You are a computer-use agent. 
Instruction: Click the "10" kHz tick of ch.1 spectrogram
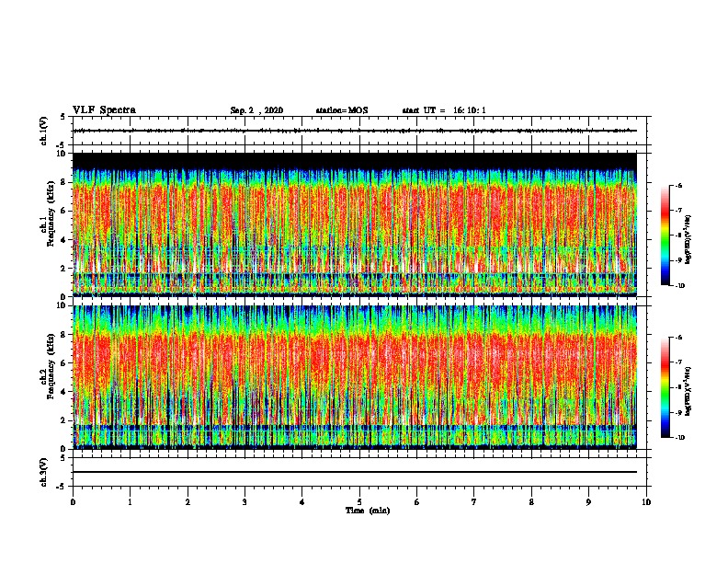click(62, 154)
